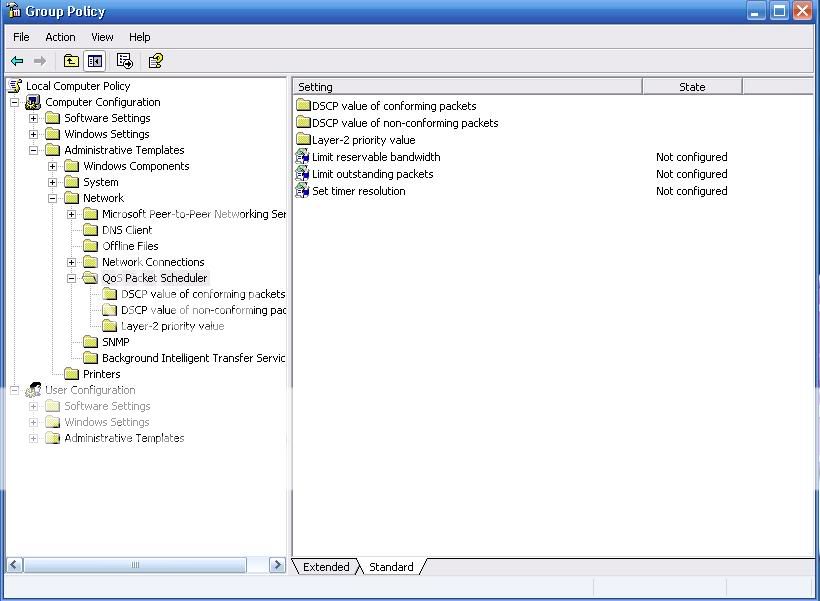Click the Not configured state of Set timer resolution
The height and width of the screenshot is (601, 820).
[691, 191]
